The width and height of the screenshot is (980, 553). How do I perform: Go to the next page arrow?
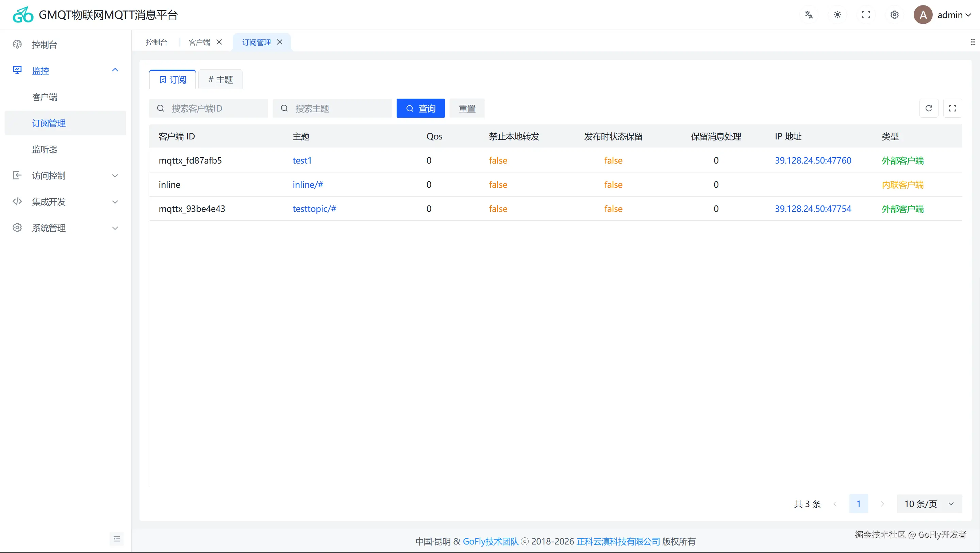883,504
